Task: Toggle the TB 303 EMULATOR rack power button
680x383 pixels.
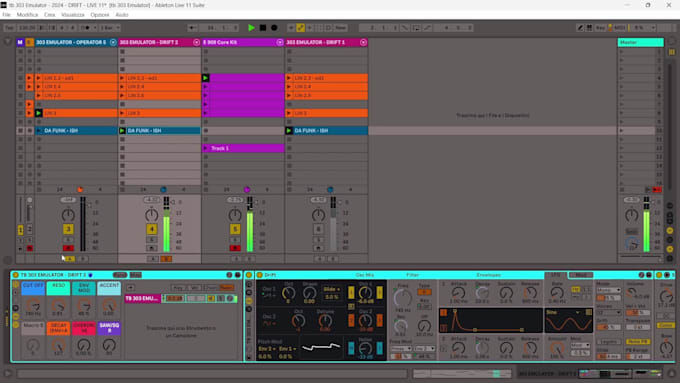Action: [16, 275]
